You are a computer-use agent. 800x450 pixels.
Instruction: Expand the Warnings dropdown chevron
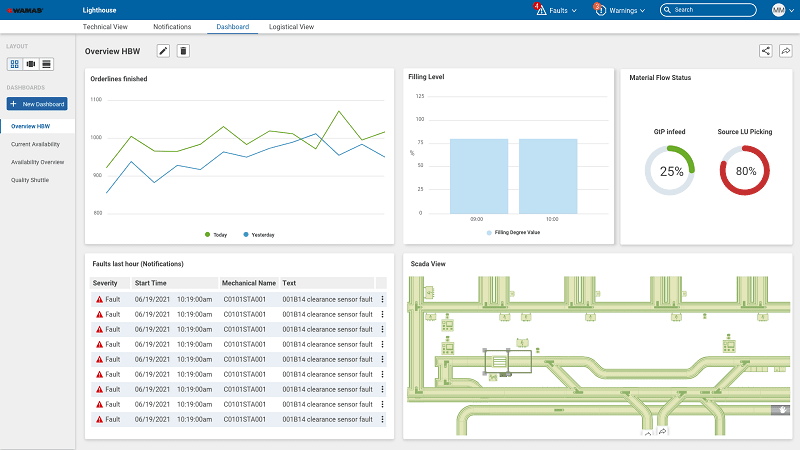[x=642, y=10]
